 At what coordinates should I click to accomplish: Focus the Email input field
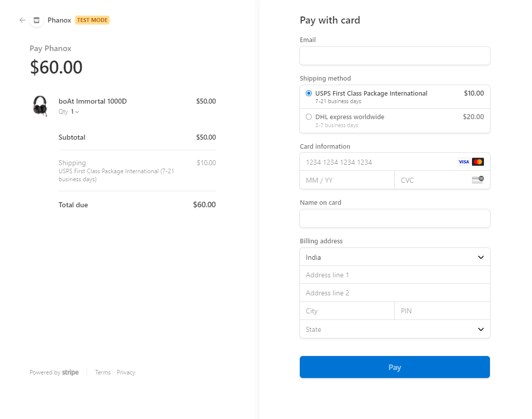pos(394,56)
